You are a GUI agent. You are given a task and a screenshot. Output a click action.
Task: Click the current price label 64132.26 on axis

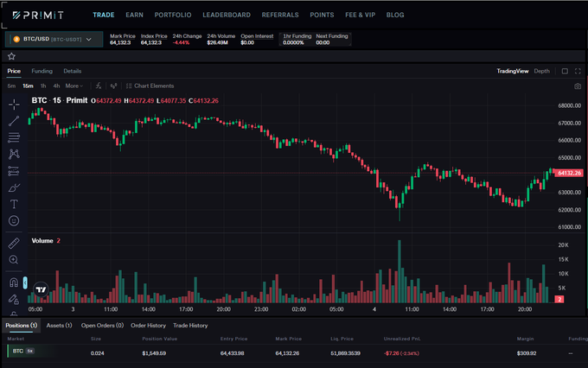click(x=569, y=173)
